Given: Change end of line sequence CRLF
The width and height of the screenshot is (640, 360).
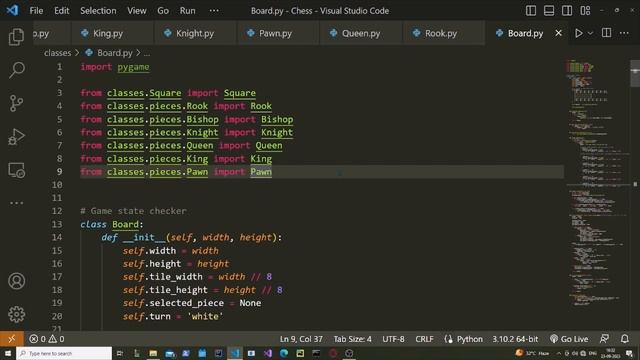Looking at the screenshot, I should (424, 339).
